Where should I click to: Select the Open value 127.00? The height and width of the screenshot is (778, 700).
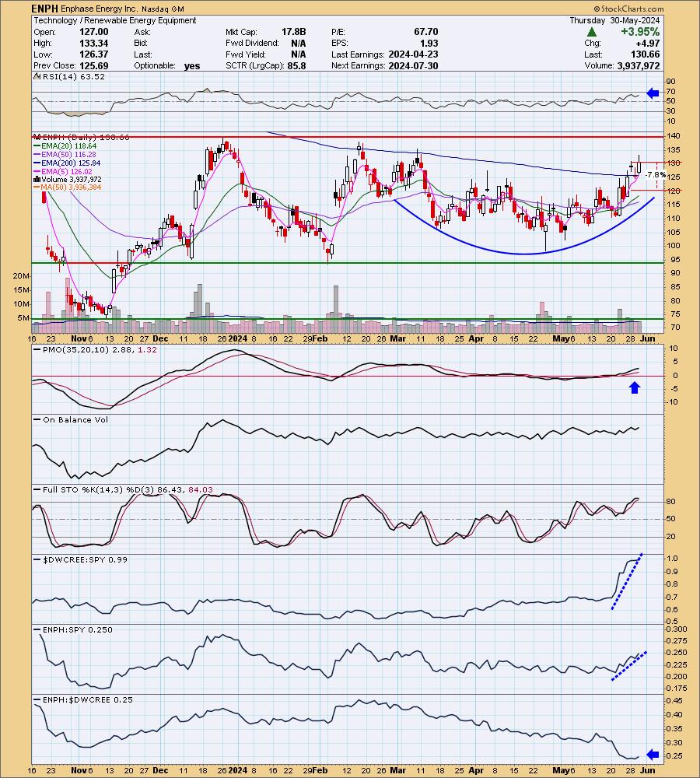pos(94,32)
